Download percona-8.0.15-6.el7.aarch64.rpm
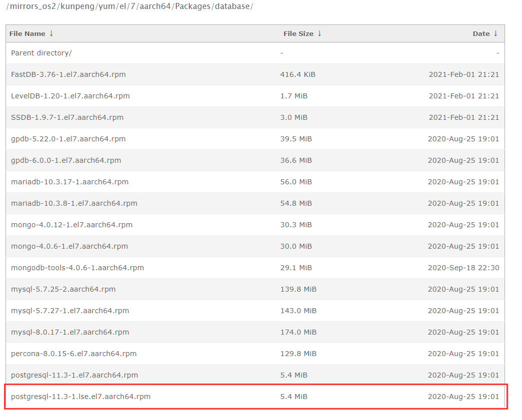The image size is (522, 420). click(x=73, y=354)
